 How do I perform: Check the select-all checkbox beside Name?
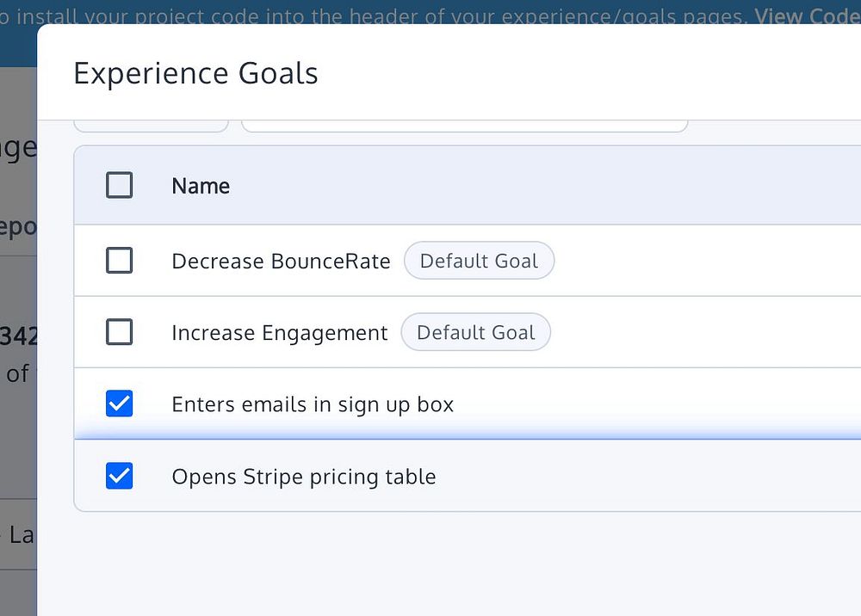pyautogui.click(x=119, y=185)
